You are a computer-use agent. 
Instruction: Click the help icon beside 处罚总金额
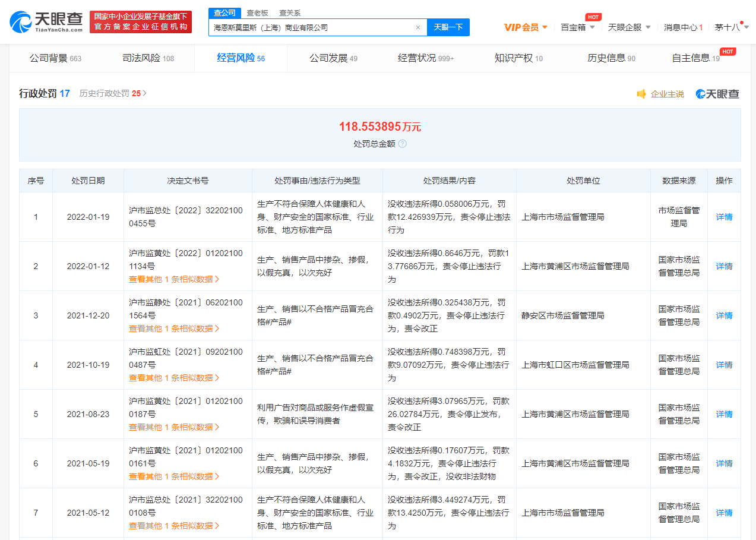click(403, 144)
